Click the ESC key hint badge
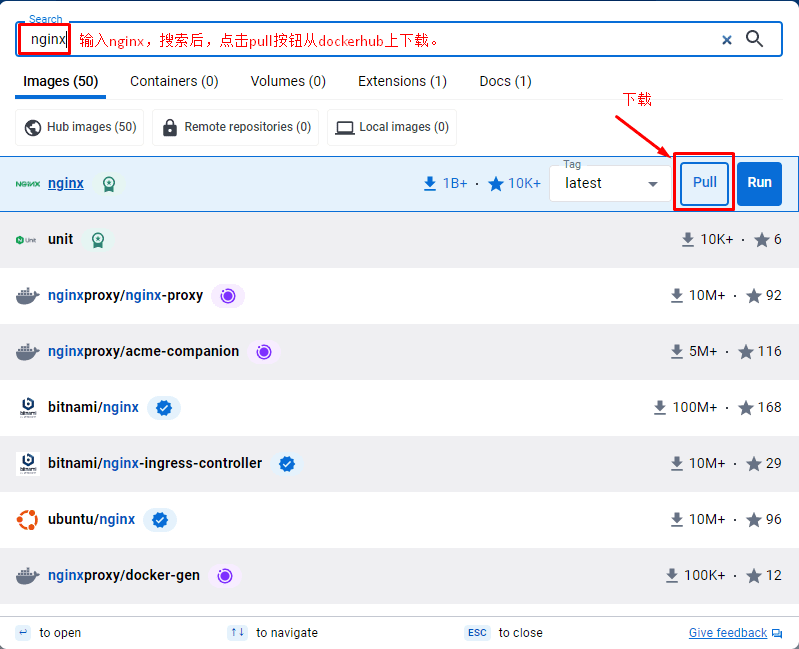799x649 pixels. tap(477, 633)
